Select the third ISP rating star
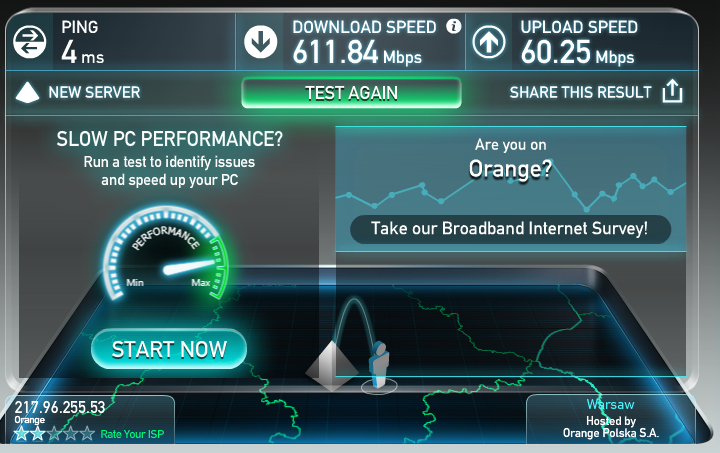720x453 pixels. tap(54, 433)
